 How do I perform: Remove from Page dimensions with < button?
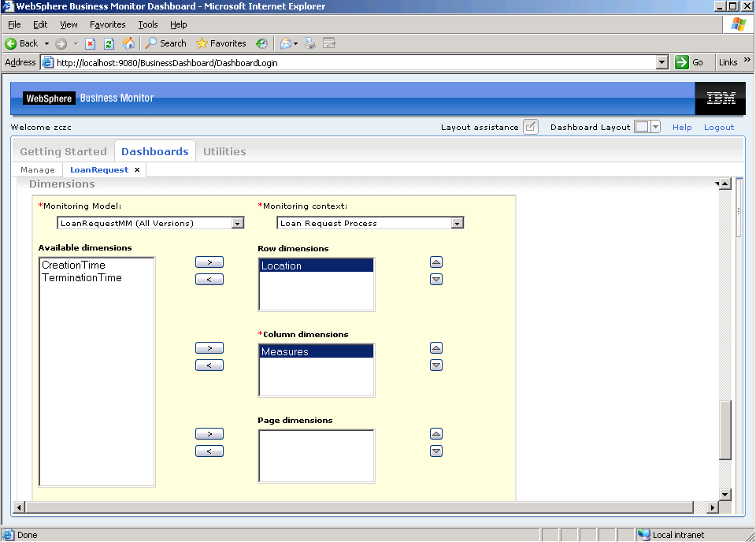209,451
